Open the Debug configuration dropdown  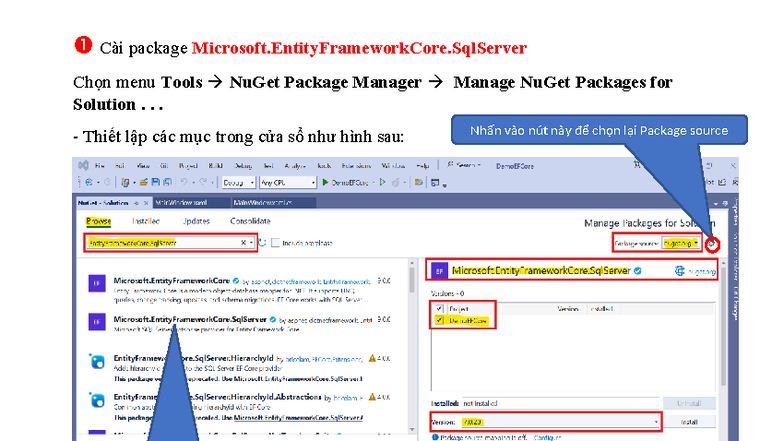(238, 182)
